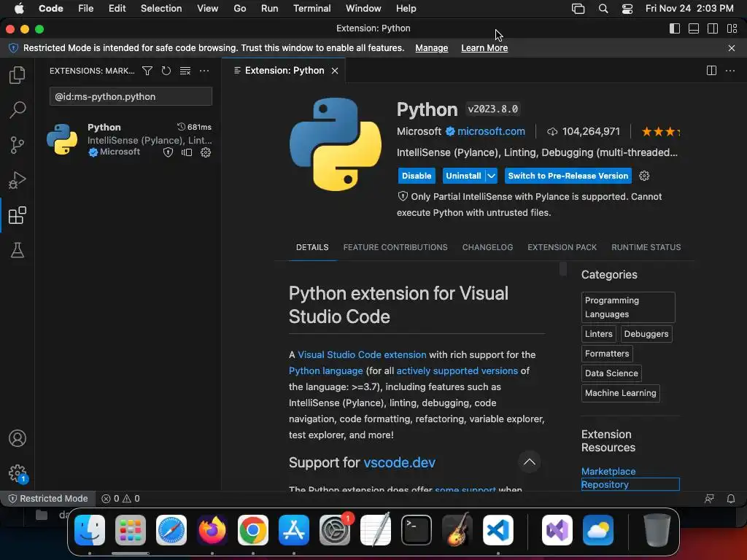
Task: Open the Explorer view in activity bar
Action: (18, 75)
